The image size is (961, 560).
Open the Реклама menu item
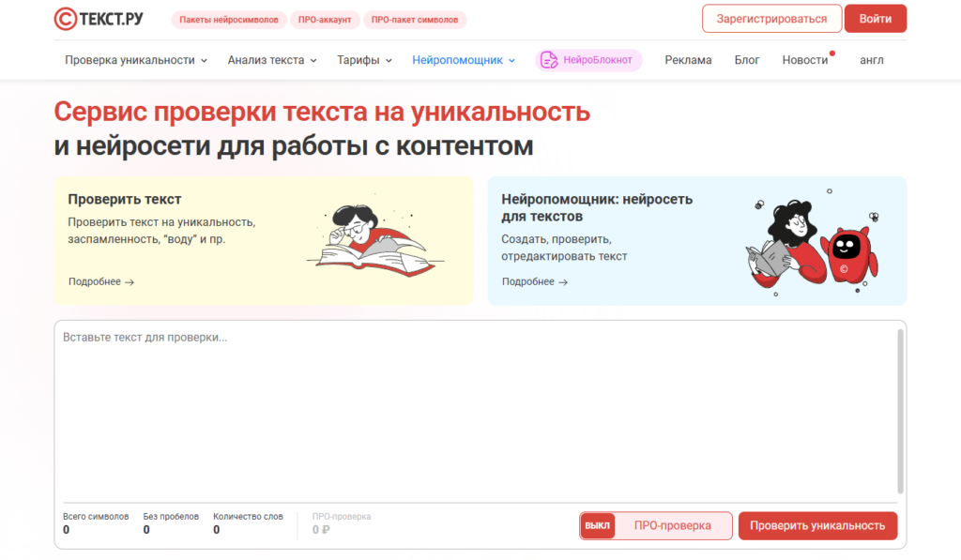pos(688,60)
